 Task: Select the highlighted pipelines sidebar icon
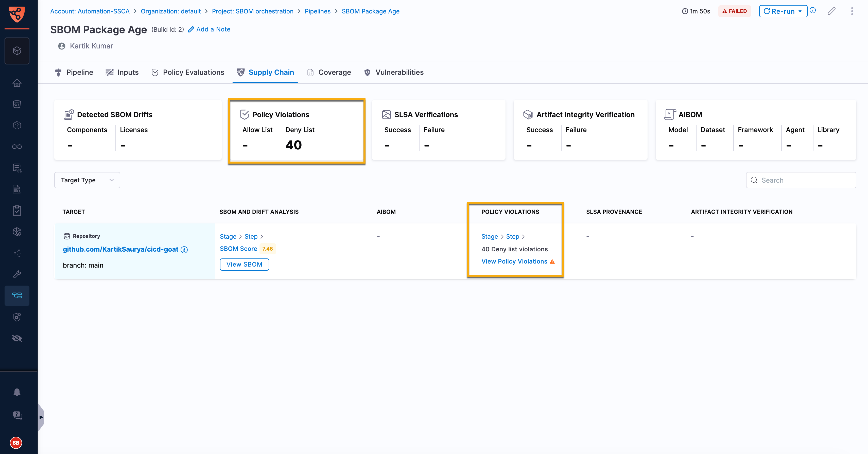click(17, 295)
